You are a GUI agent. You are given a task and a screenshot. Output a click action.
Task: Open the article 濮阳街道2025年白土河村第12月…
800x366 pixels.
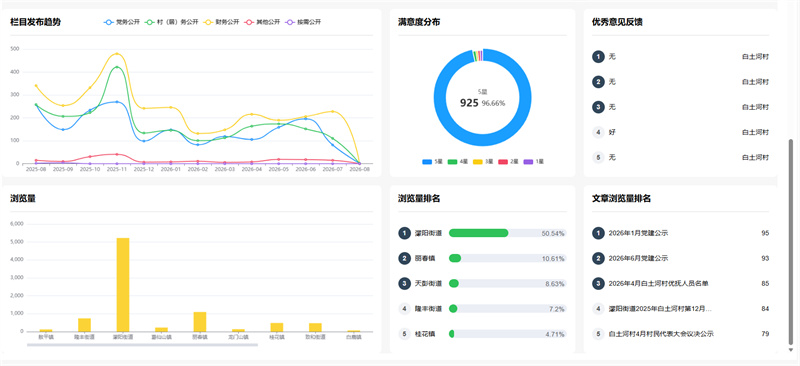coord(660,309)
